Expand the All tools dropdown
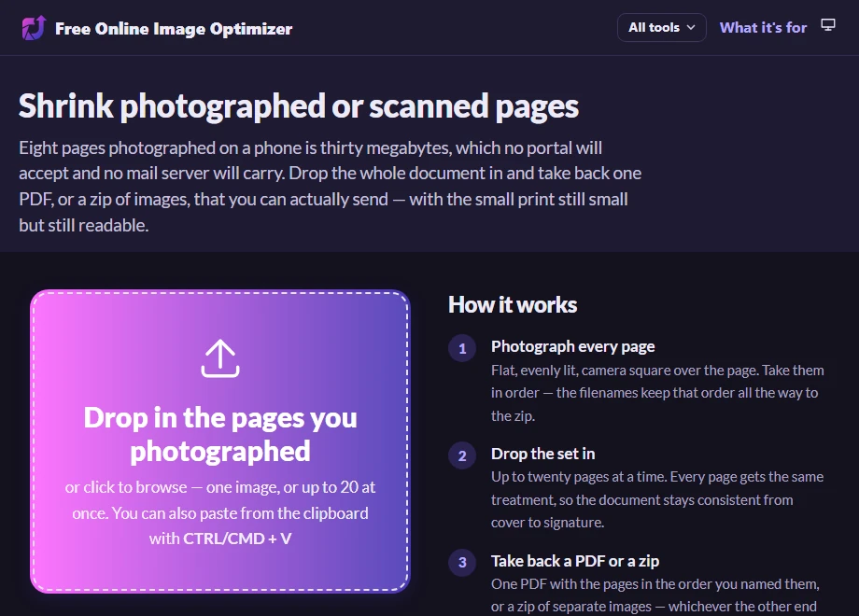859x616 pixels. 661,27
